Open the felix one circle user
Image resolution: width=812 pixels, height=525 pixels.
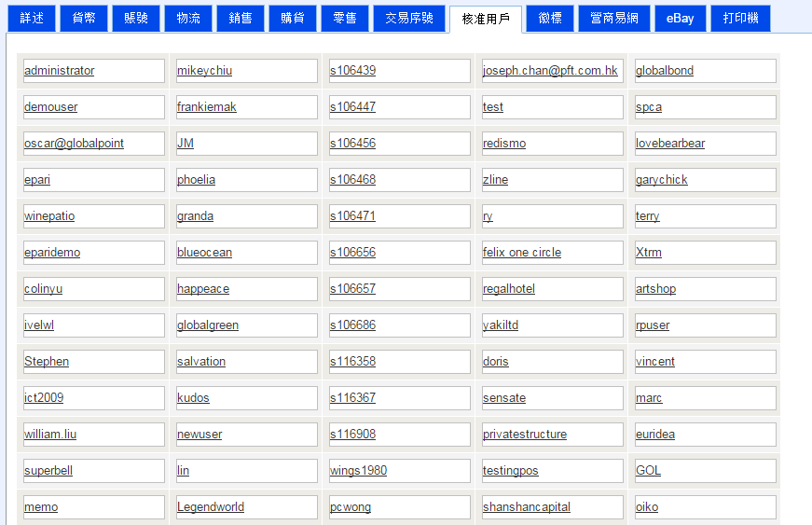pos(522,252)
